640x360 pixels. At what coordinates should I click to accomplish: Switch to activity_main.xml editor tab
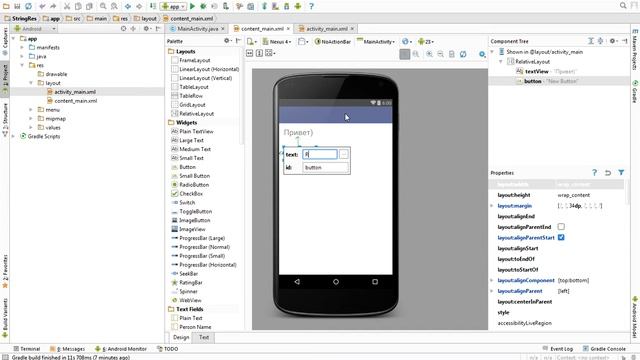(x=327, y=29)
